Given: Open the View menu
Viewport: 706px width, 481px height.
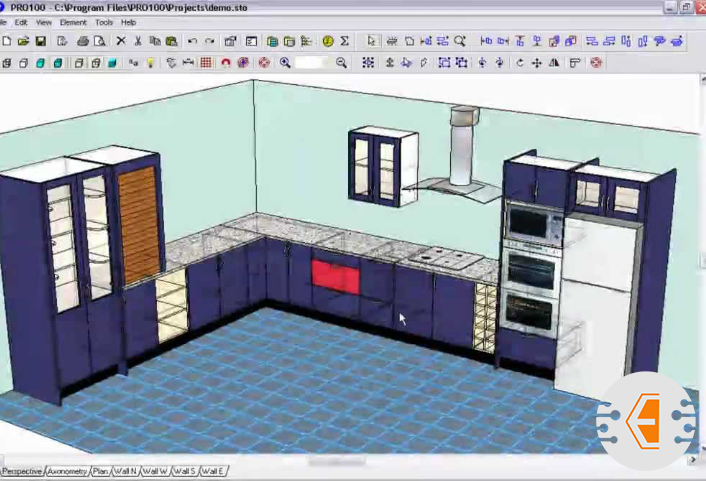Looking at the screenshot, I should pos(44,22).
